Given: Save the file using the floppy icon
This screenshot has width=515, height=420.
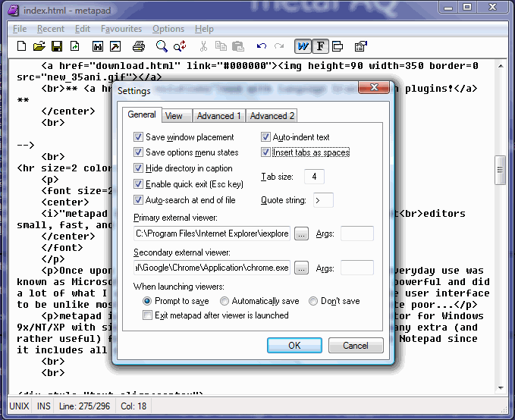Looking at the screenshot, I should point(57,46).
